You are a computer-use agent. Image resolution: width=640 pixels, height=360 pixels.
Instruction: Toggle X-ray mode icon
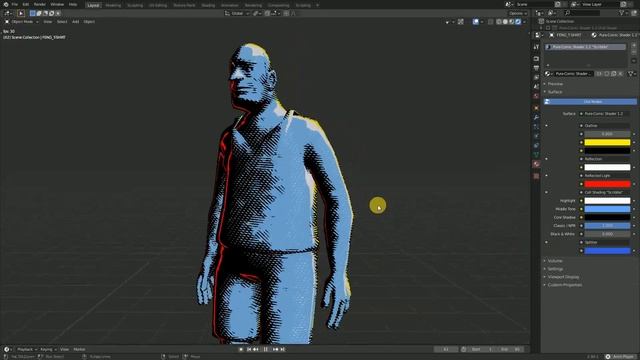tap(490, 22)
